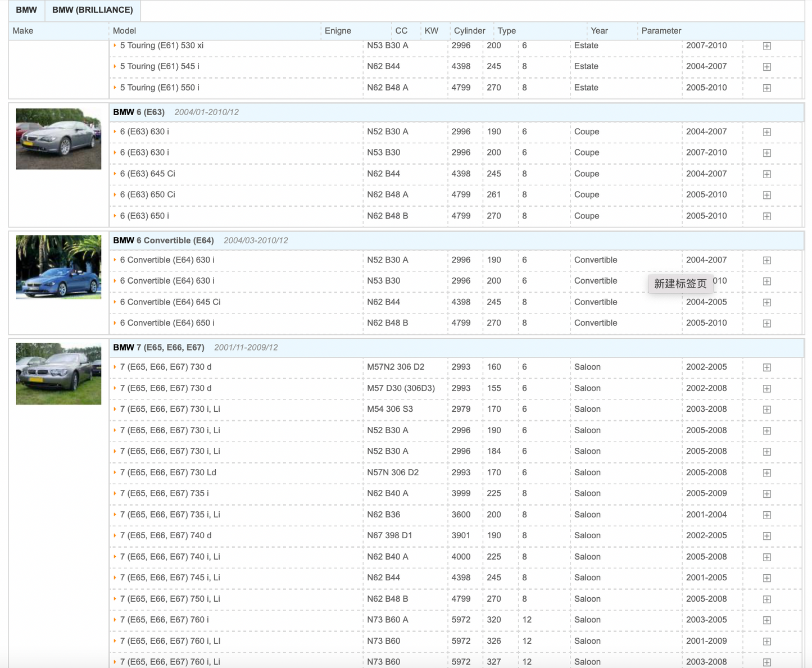812x668 pixels.
Task: Expand plus icon for 7 series 740 i, Li
Action: tap(766, 557)
